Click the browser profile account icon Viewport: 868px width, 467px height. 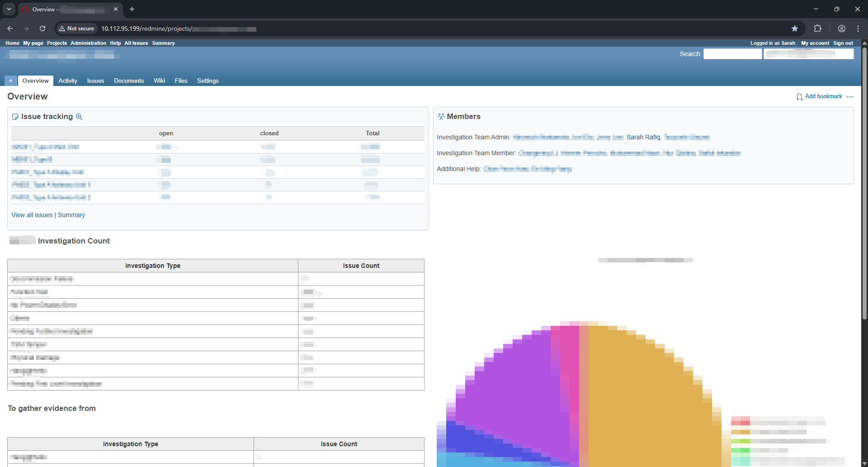tap(842, 29)
